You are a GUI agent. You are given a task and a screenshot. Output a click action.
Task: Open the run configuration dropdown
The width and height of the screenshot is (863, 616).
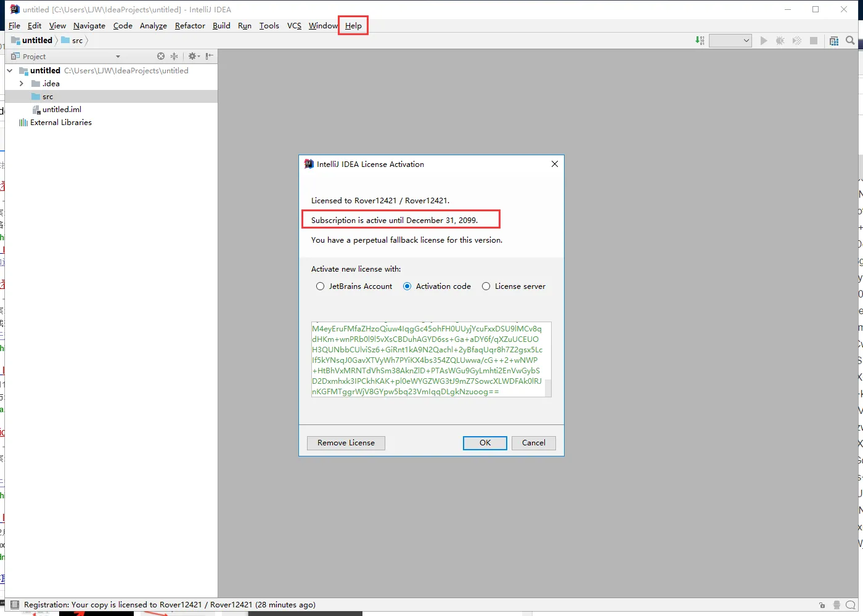pyautogui.click(x=730, y=41)
